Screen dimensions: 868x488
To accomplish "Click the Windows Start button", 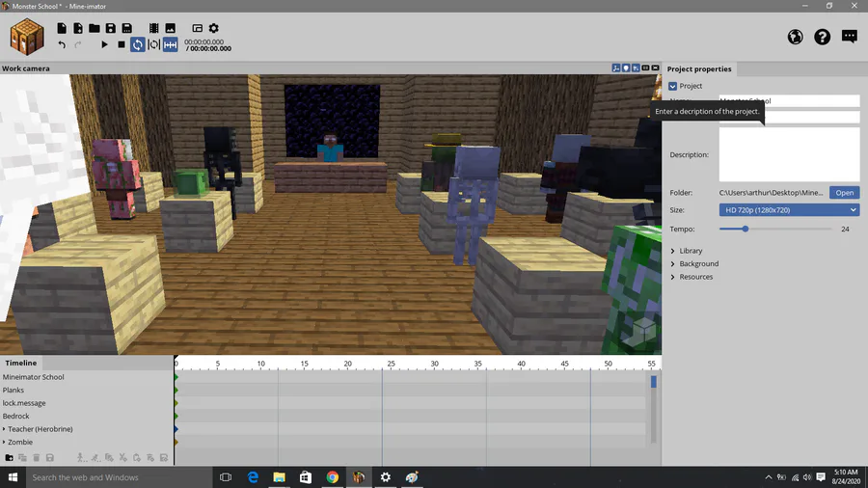I will [13, 477].
